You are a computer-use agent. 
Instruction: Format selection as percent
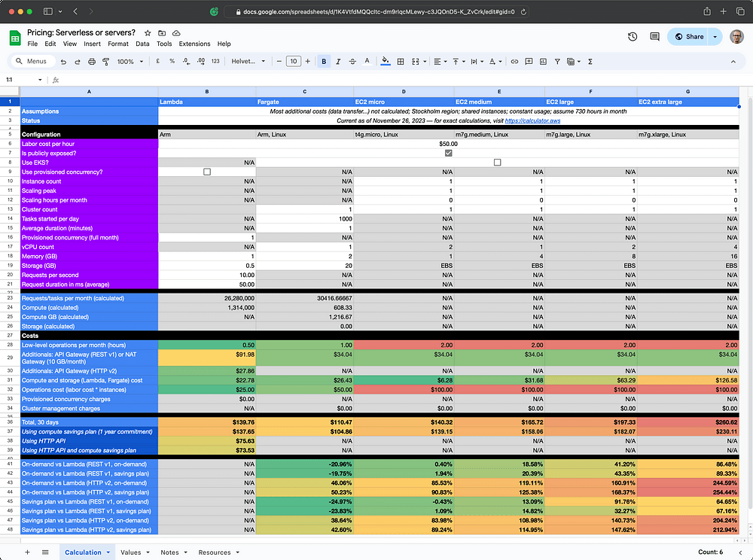172,62
